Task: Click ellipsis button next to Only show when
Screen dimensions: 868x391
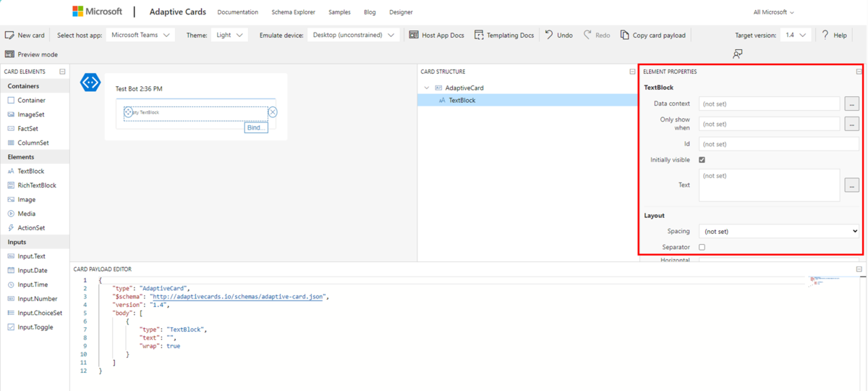Action: (851, 124)
